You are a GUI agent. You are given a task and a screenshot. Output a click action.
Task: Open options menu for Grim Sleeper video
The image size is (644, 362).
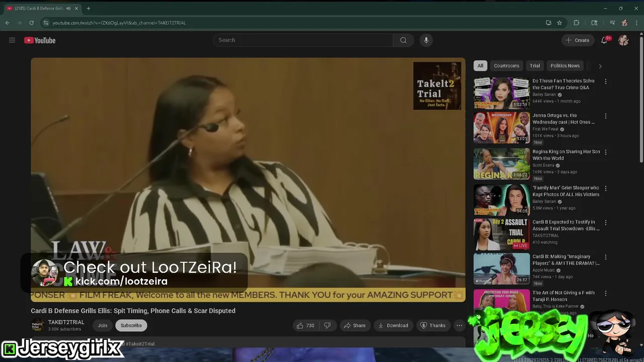606,189
